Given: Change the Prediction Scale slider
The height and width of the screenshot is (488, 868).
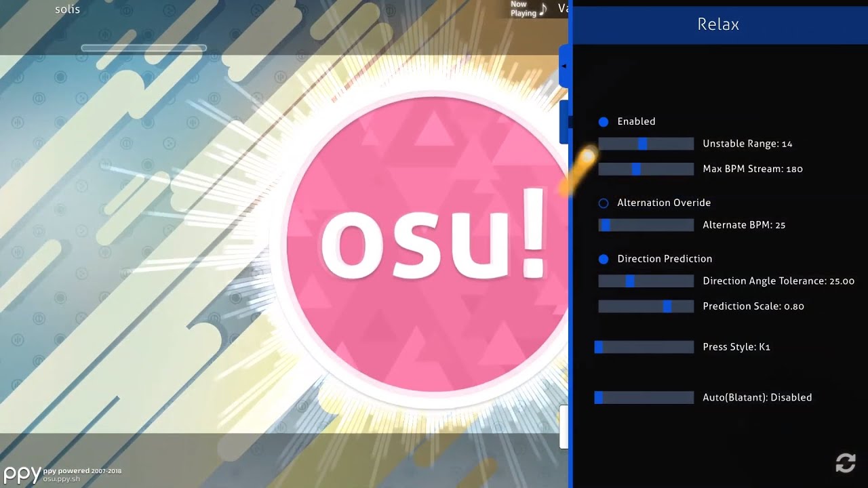Looking at the screenshot, I should 646,306.
